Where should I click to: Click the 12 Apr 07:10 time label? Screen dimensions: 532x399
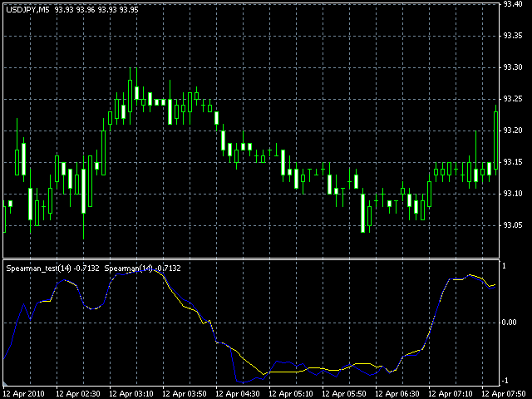451,394
